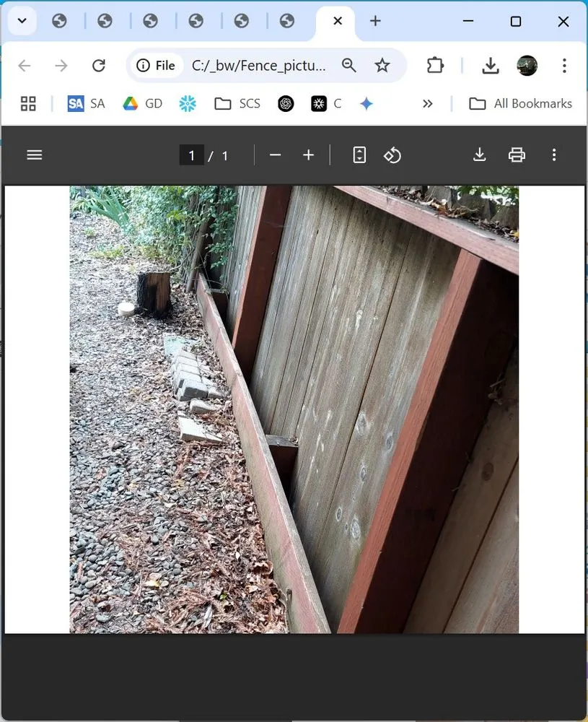Switch to the first globe tab
The width and height of the screenshot is (588, 722).
(x=59, y=21)
